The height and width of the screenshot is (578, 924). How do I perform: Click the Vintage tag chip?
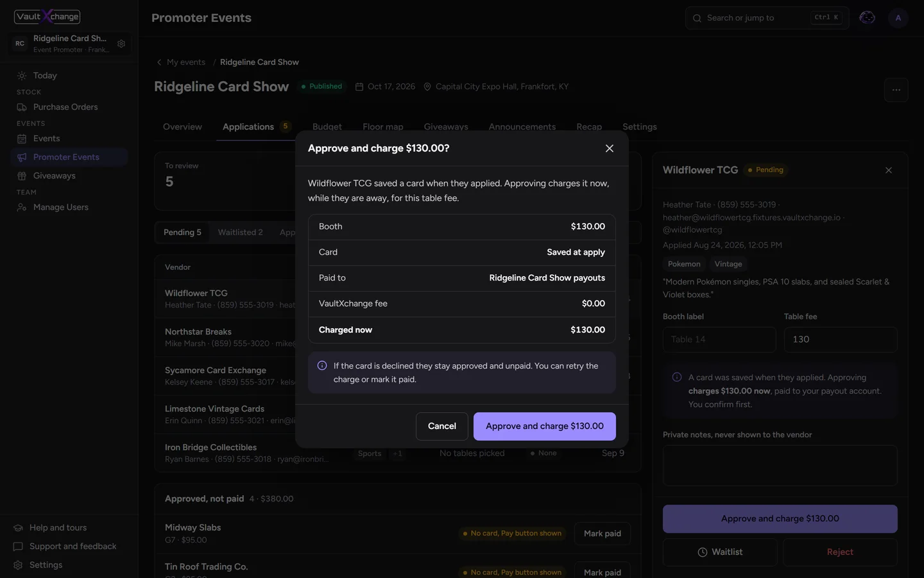click(728, 264)
